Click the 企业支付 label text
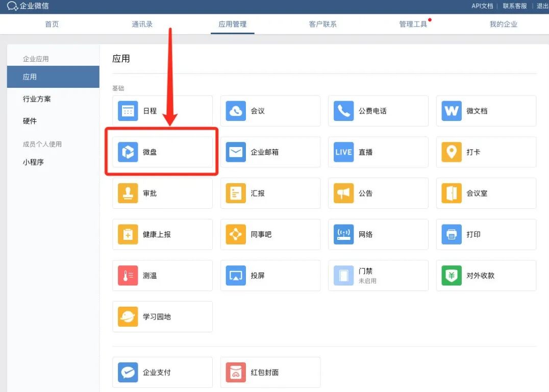The image size is (549, 392). (157, 373)
